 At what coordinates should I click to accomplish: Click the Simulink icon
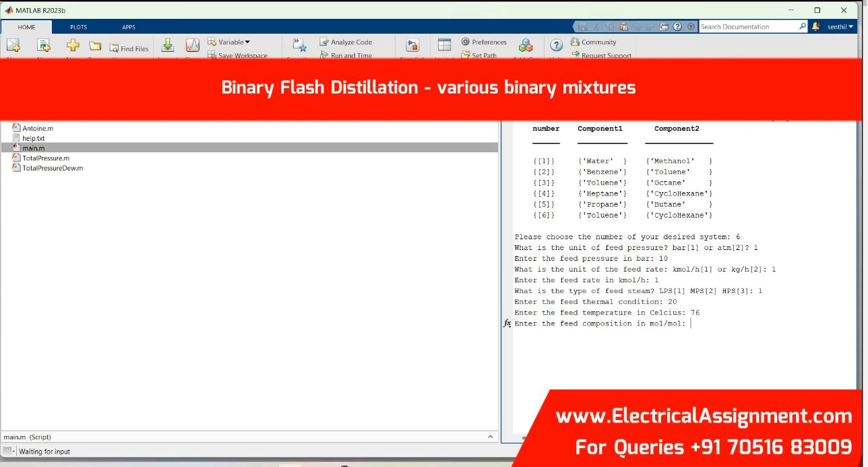tap(412, 45)
